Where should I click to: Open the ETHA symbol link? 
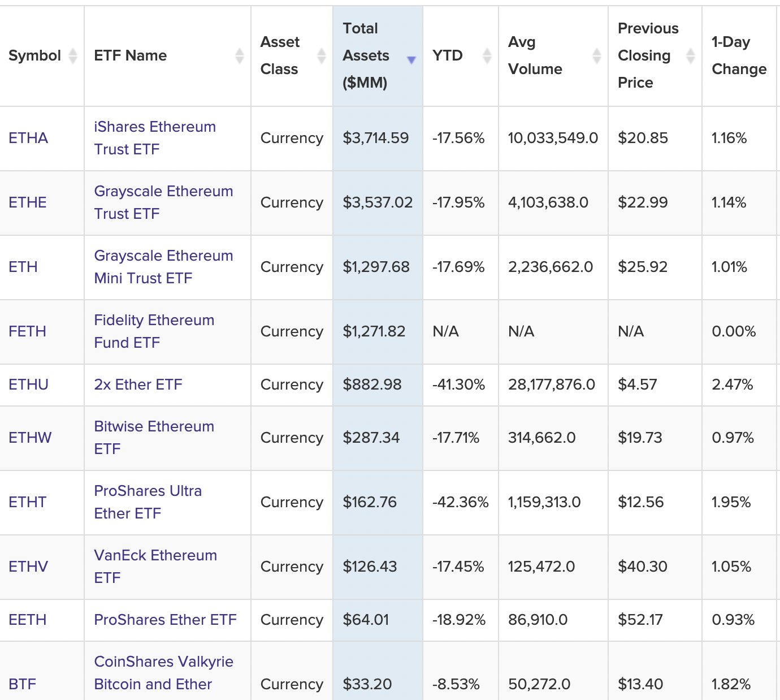click(28, 138)
